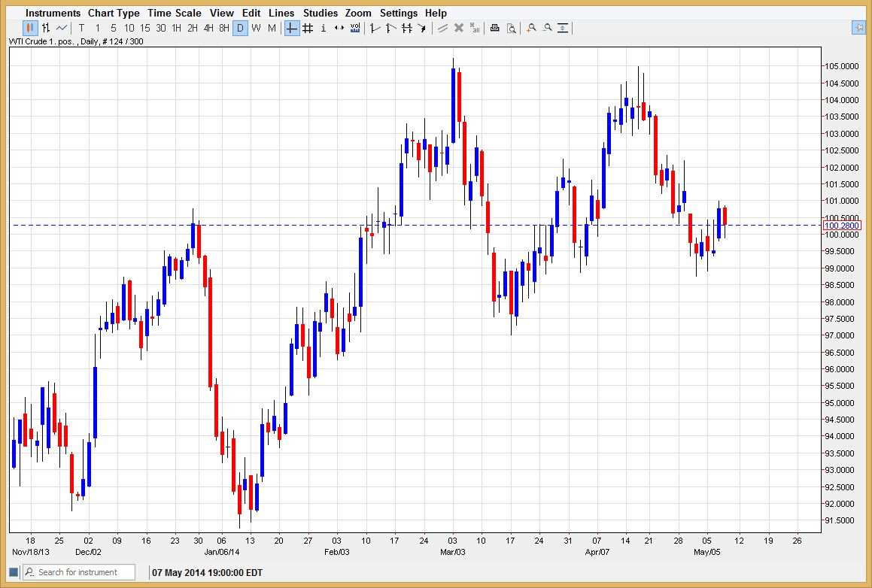Click the delete all lines icon

[474, 28]
